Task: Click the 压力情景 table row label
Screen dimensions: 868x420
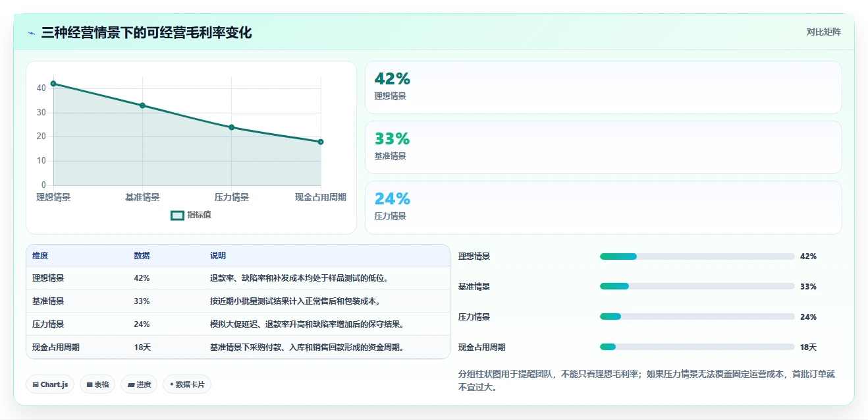Action: pos(48,324)
